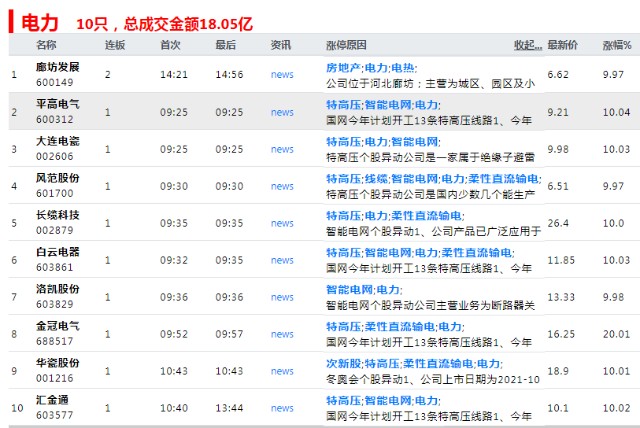Click reason text 公司位于河北廊坊
Image resolution: width=640 pixels, height=428 pixels.
pos(369,84)
